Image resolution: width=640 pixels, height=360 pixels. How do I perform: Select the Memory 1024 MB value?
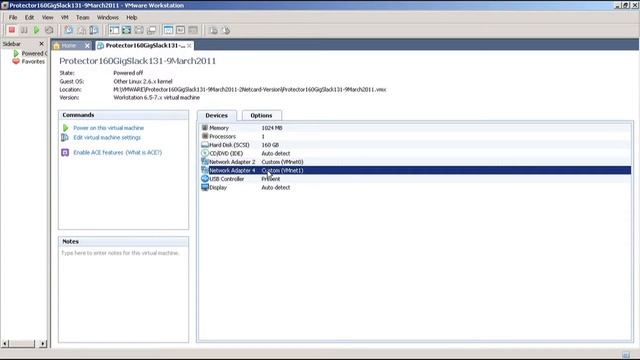(x=272, y=128)
